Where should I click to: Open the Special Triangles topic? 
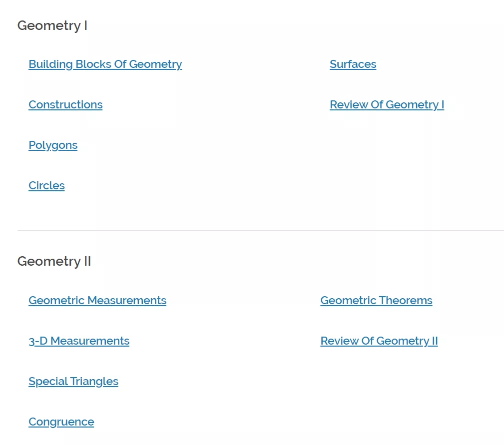[x=73, y=382]
